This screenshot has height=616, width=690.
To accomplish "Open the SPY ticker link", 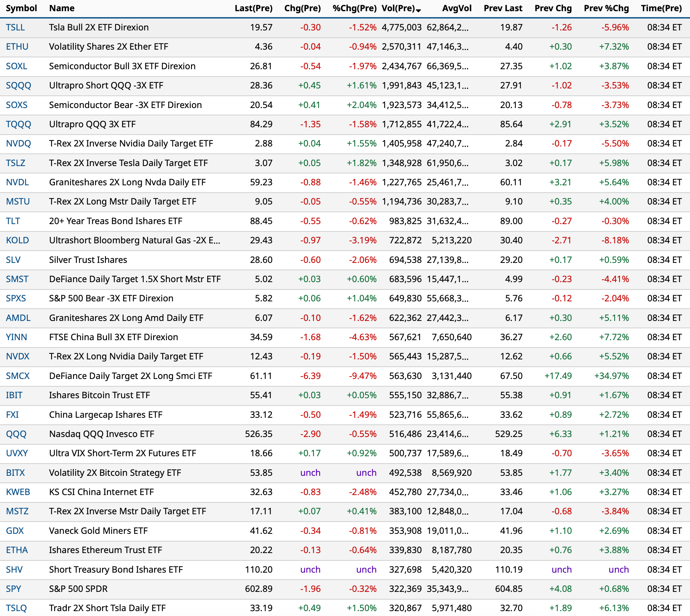I will point(14,589).
